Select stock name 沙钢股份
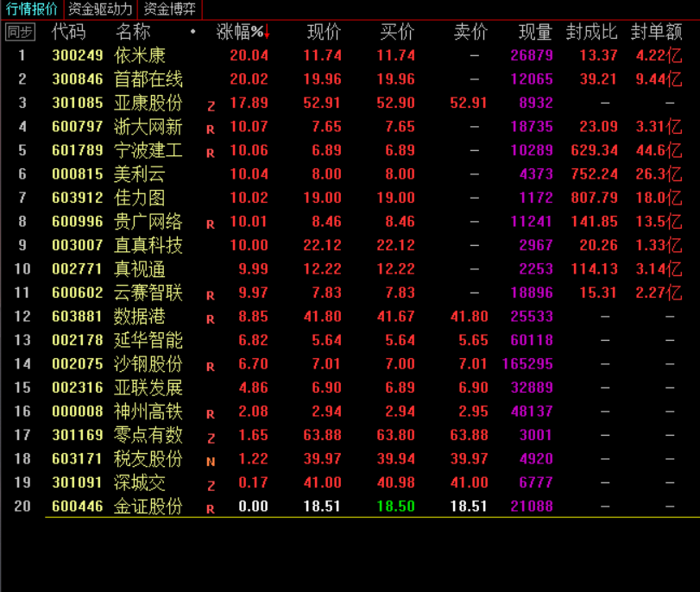Screen dimensions: 700x592 point(148,364)
